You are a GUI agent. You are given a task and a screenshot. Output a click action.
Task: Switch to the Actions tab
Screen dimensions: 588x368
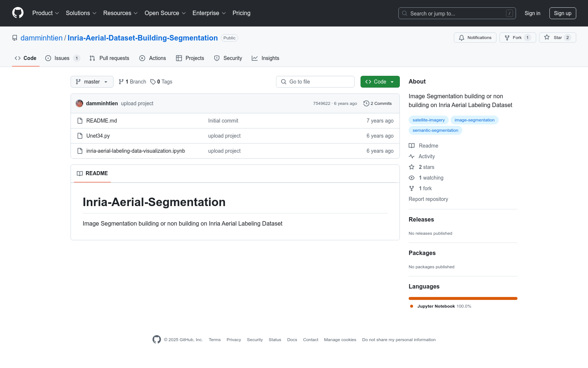click(153, 58)
